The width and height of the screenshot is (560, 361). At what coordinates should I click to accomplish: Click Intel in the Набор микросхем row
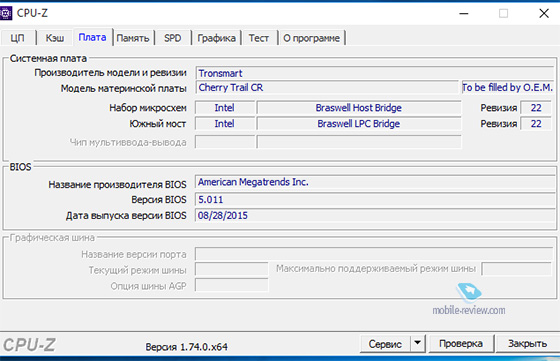(x=225, y=108)
